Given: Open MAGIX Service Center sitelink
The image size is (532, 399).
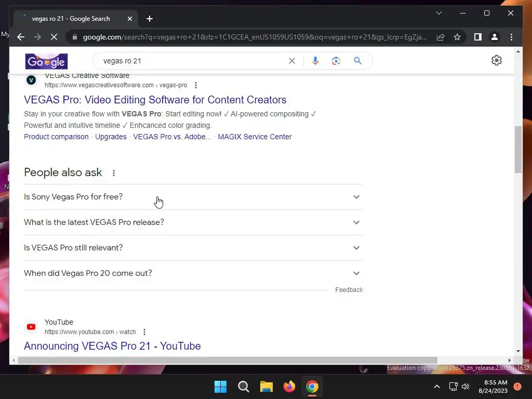Looking at the screenshot, I should pyautogui.click(x=255, y=137).
